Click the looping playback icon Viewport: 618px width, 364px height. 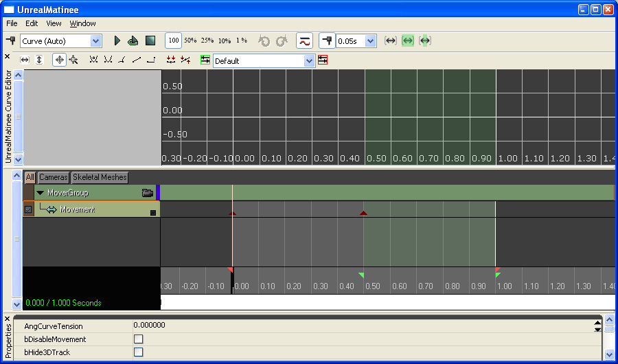133,41
